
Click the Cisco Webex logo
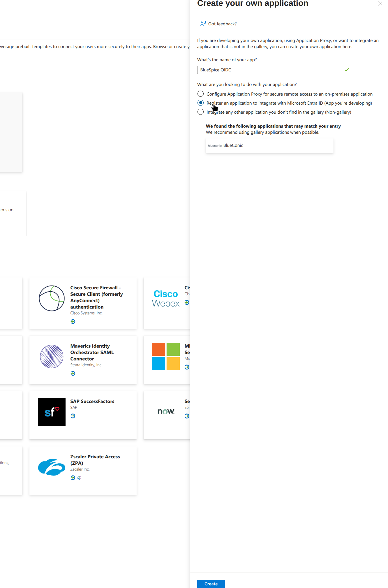(x=165, y=298)
